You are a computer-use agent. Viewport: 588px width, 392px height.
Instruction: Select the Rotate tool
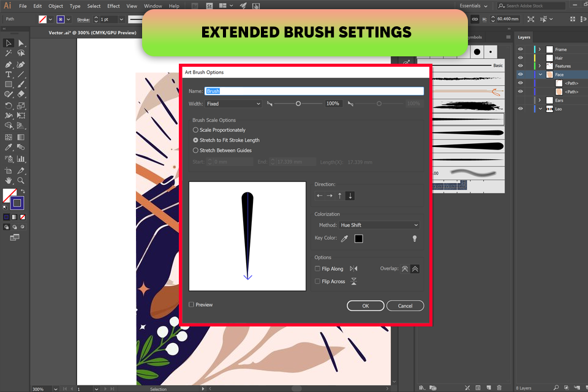(8, 106)
